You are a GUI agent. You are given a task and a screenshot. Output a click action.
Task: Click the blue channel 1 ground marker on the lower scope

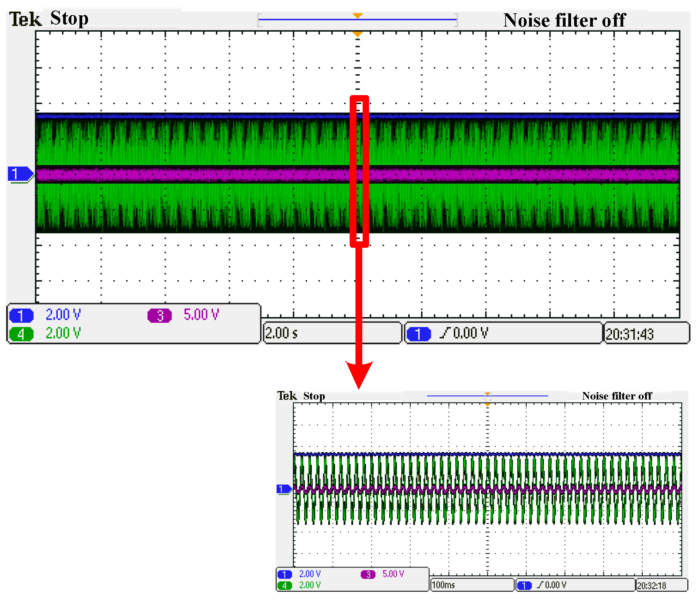(x=283, y=489)
